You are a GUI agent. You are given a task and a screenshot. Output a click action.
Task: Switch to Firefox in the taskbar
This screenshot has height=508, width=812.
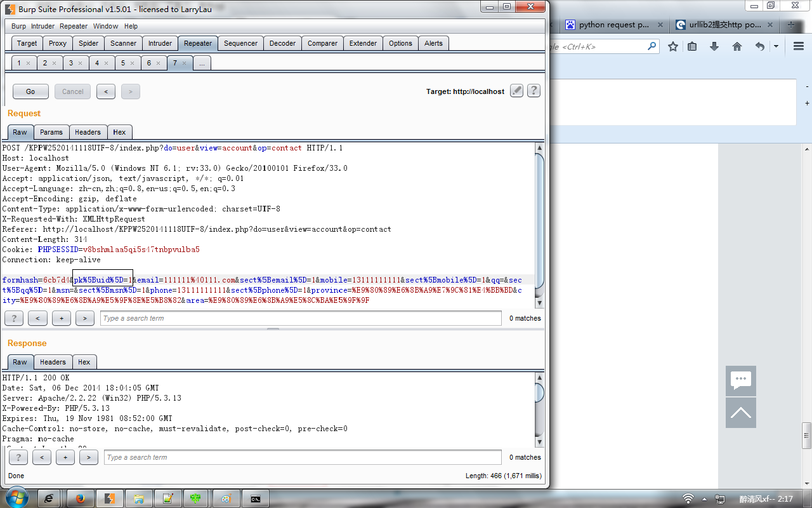pos(81,498)
